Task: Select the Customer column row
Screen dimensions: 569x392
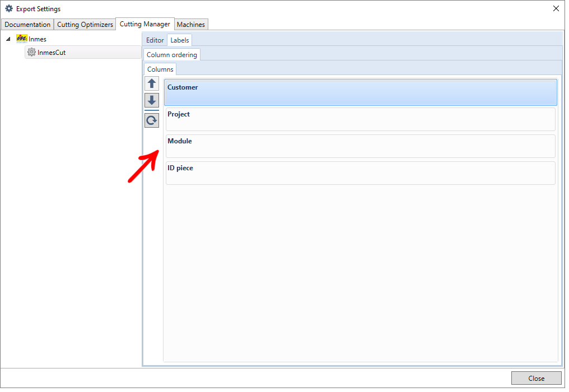Action: [x=360, y=92]
